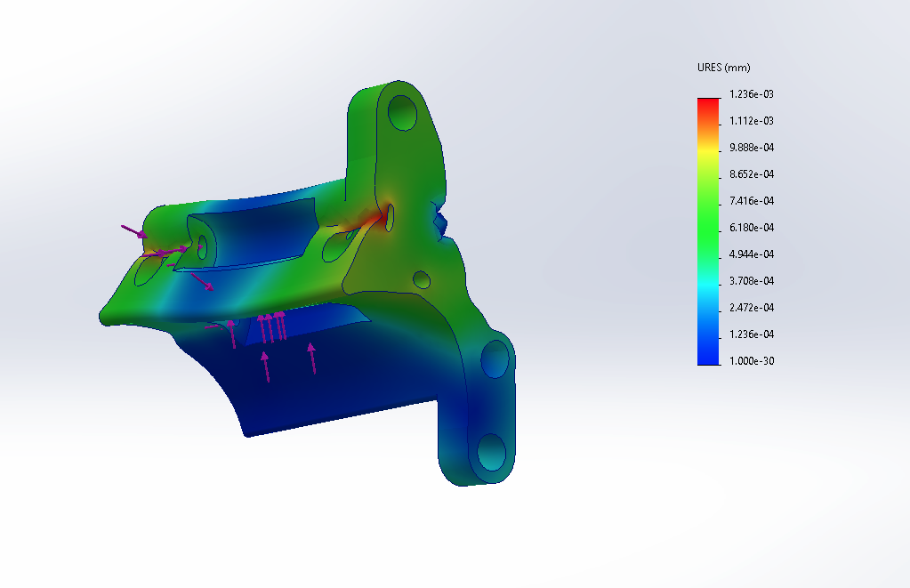The image size is (910, 588).
Task: Click the leftmost purple force arrow
Action: 133,231
